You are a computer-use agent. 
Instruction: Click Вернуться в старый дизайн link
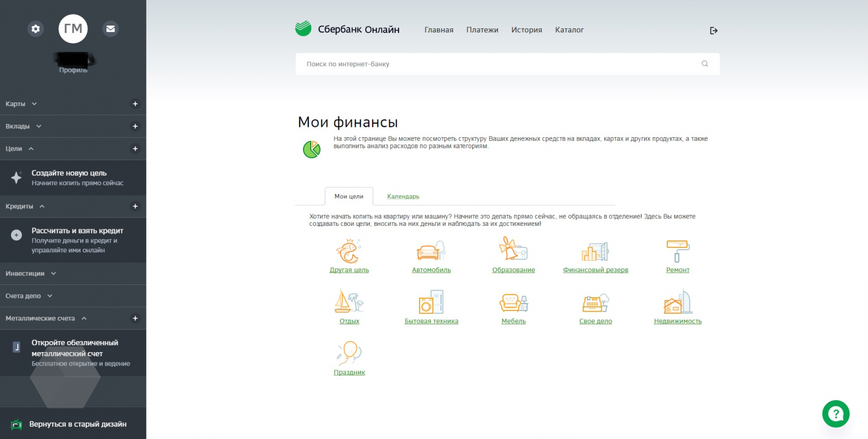point(78,424)
